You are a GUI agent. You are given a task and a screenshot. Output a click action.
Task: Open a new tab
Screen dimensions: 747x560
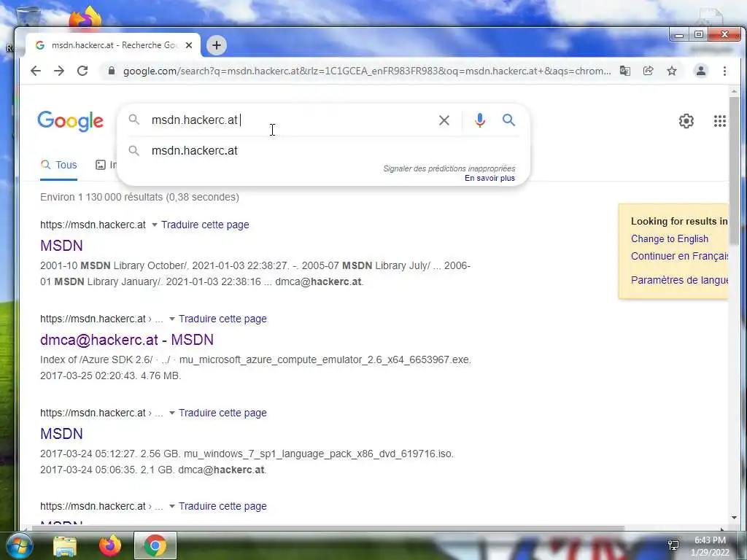pyautogui.click(x=216, y=45)
